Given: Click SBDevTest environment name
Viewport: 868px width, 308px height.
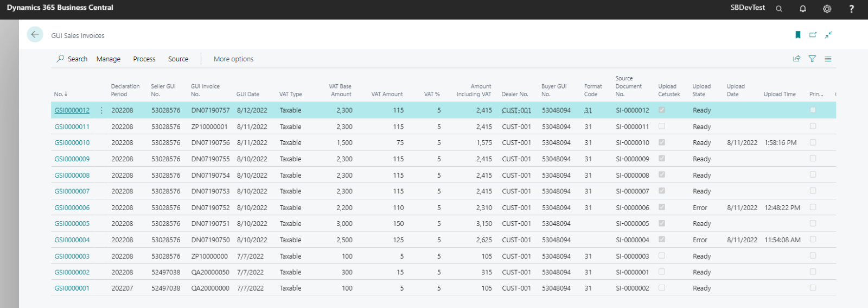Looking at the screenshot, I should [748, 8].
